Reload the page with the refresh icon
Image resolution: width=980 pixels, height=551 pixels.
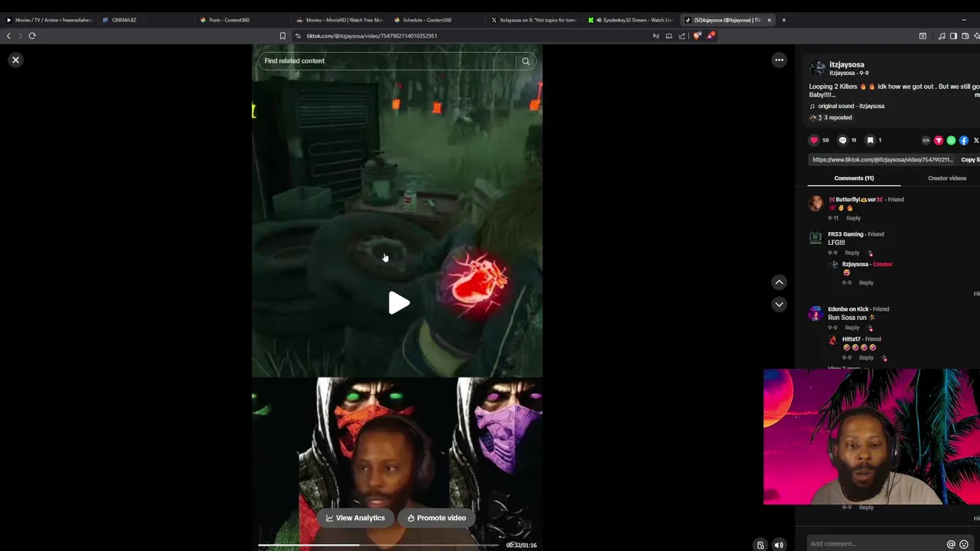(32, 36)
